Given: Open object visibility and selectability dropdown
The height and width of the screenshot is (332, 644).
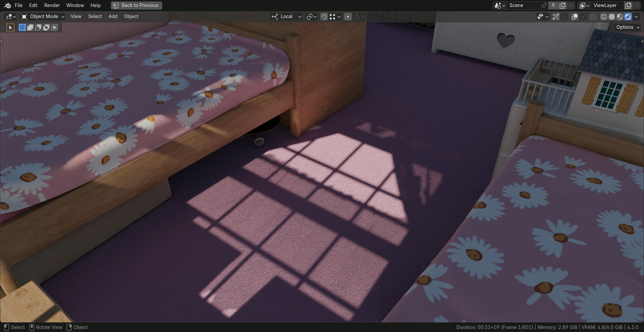Looking at the screenshot, I should click(x=542, y=16).
